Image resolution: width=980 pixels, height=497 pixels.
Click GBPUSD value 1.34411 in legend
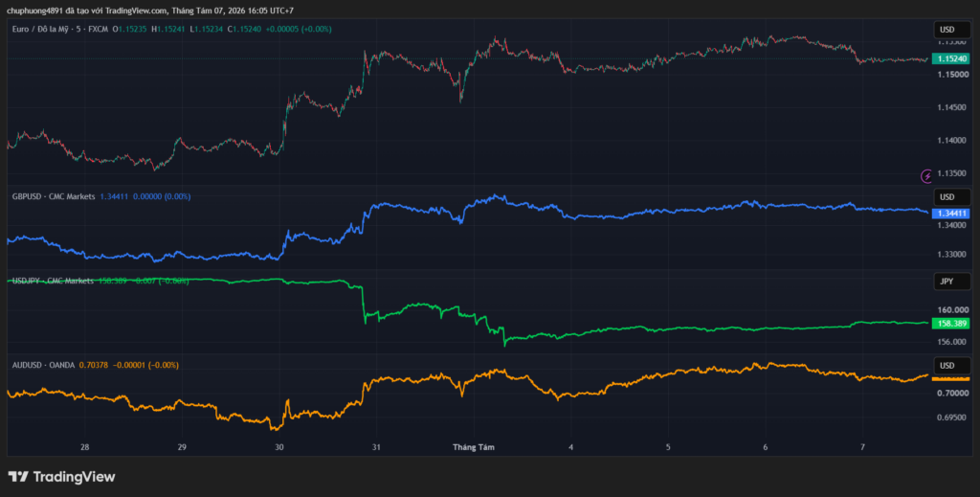coord(114,196)
